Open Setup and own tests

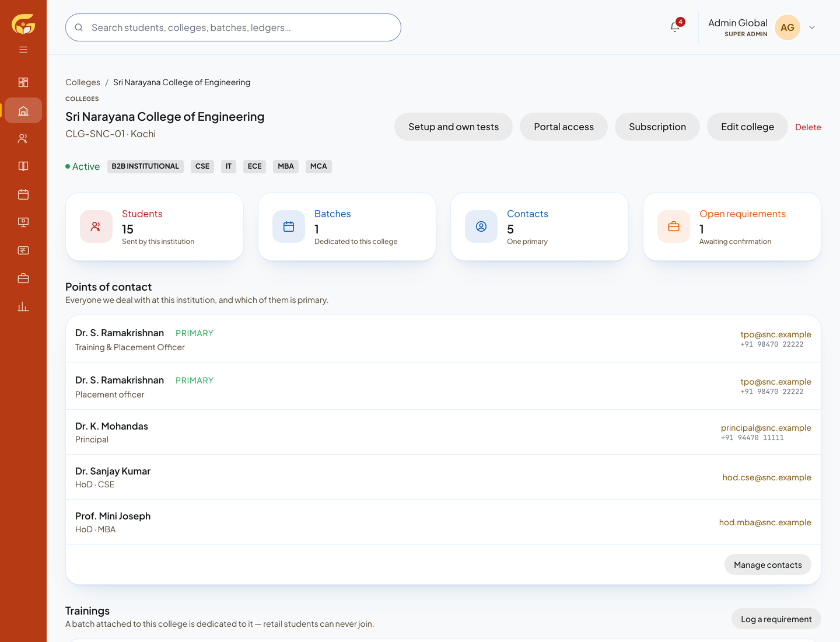(x=453, y=127)
